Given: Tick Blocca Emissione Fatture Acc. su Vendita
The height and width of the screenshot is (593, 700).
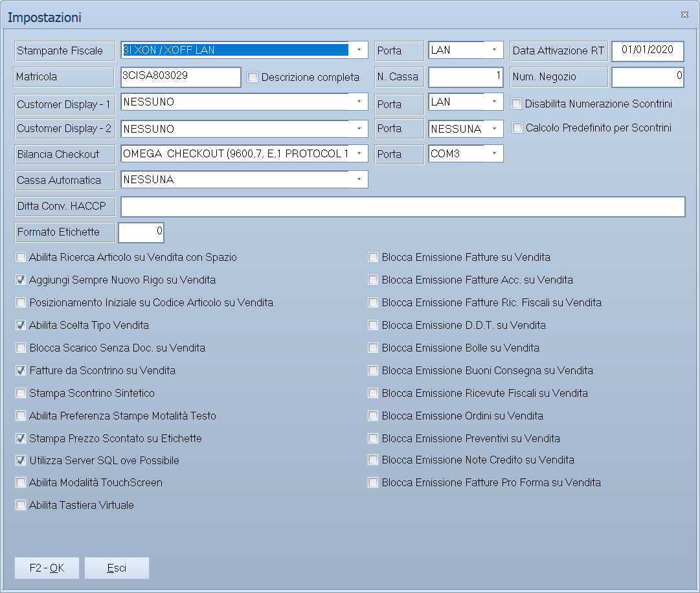Looking at the screenshot, I should [373, 280].
